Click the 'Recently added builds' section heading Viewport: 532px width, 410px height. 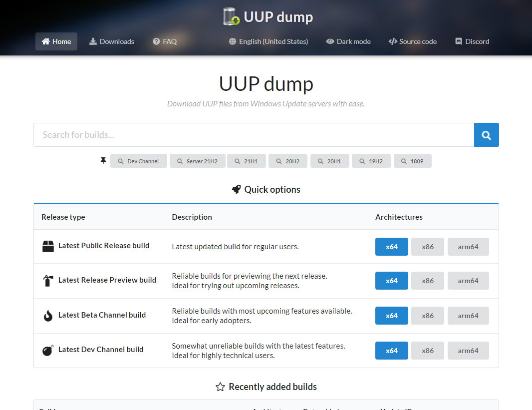coord(273,387)
